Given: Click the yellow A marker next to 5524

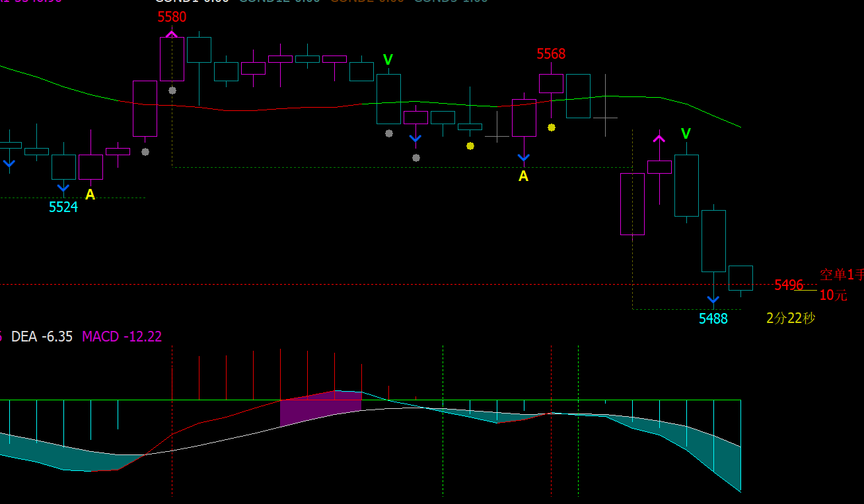Looking at the screenshot, I should click(x=90, y=195).
